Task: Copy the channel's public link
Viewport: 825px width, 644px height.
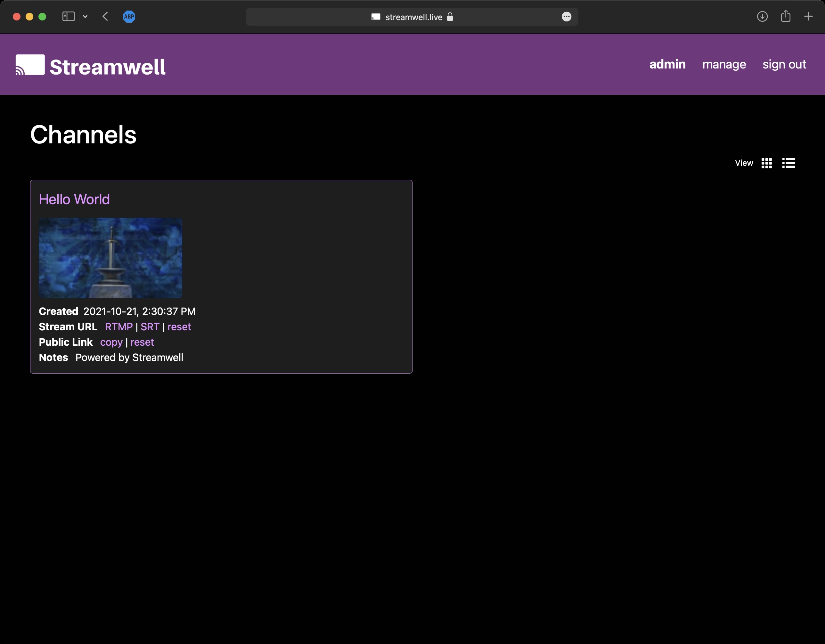Action: pyautogui.click(x=111, y=342)
